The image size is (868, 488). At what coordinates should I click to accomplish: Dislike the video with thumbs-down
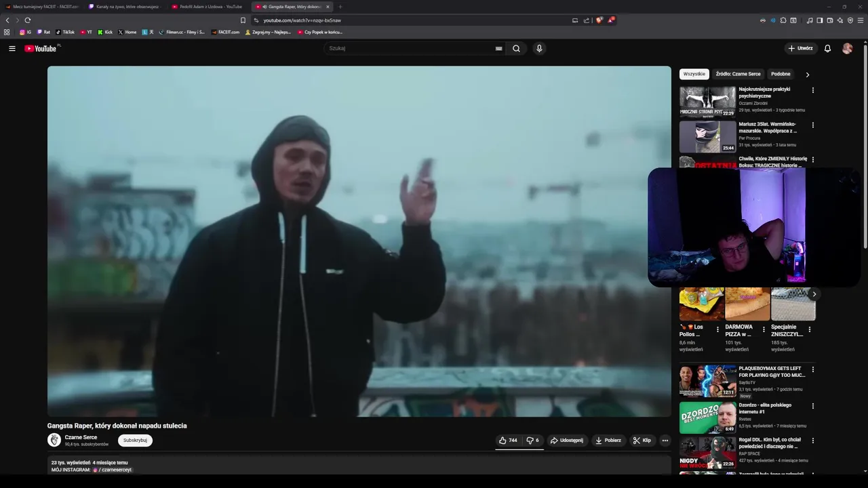pos(533,440)
